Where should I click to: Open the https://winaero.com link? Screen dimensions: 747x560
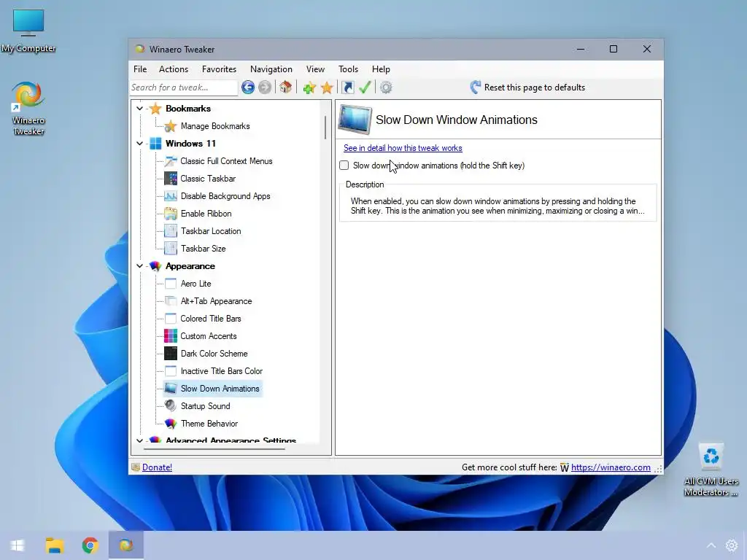611,467
